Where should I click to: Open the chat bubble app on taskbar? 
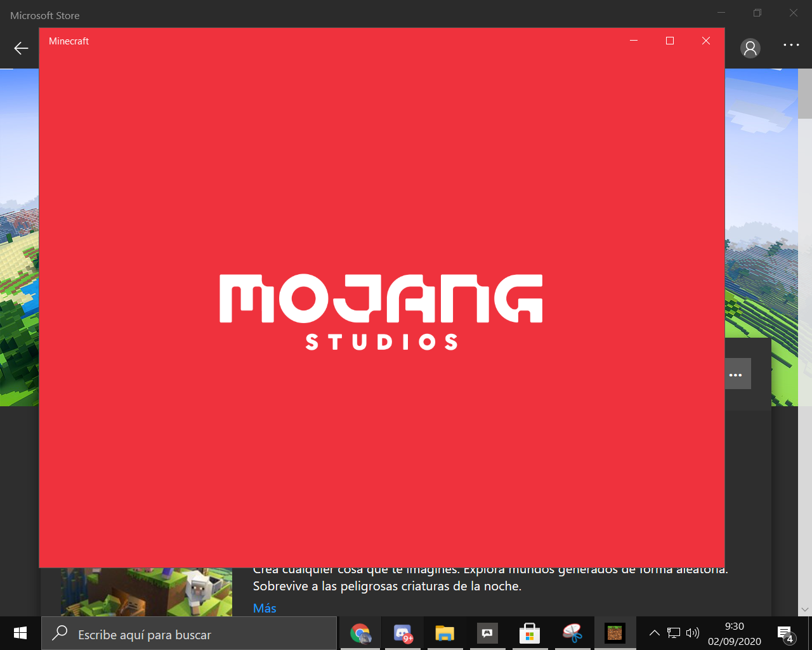point(487,633)
